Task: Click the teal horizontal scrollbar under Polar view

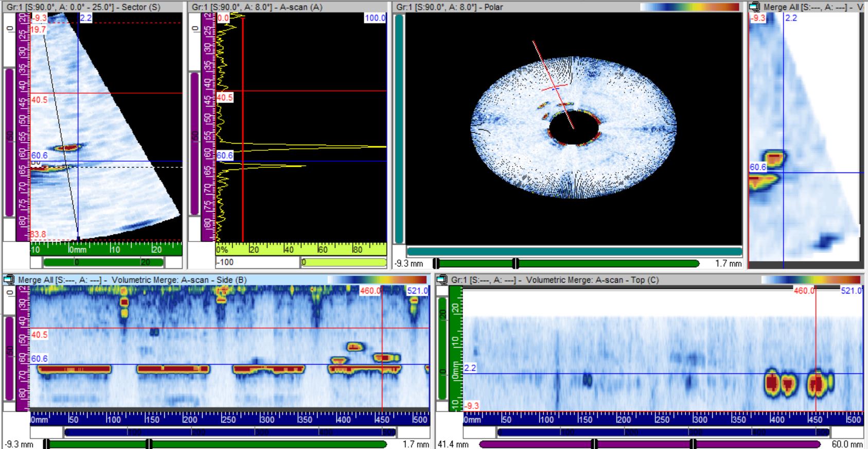Action: [x=574, y=251]
